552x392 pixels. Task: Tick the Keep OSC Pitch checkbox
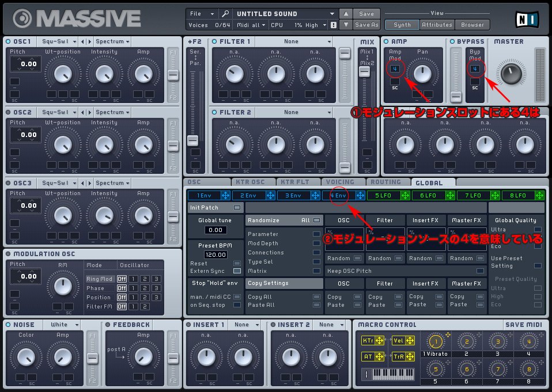pyautogui.click(x=480, y=271)
